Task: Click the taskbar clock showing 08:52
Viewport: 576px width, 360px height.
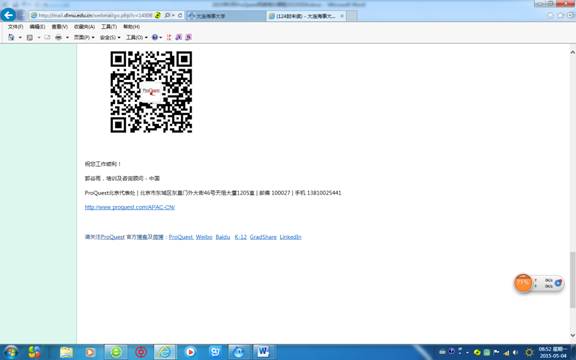Action: click(x=552, y=352)
